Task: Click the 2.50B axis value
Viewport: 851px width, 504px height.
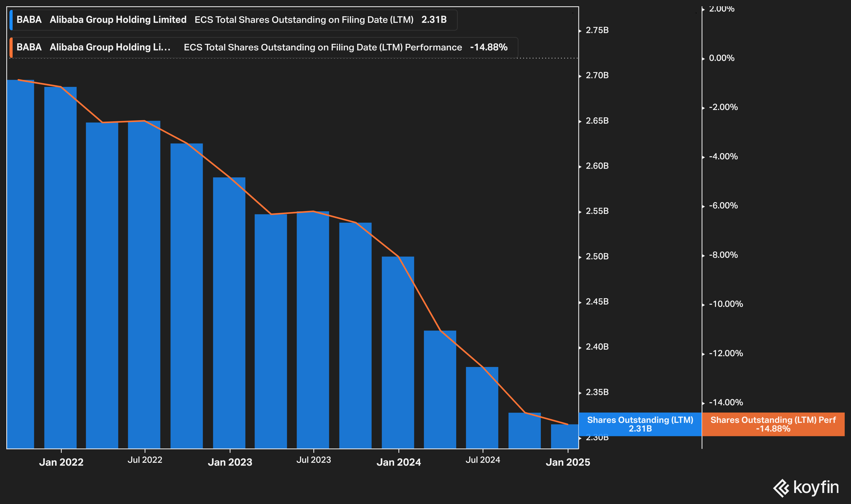Action: [597, 256]
